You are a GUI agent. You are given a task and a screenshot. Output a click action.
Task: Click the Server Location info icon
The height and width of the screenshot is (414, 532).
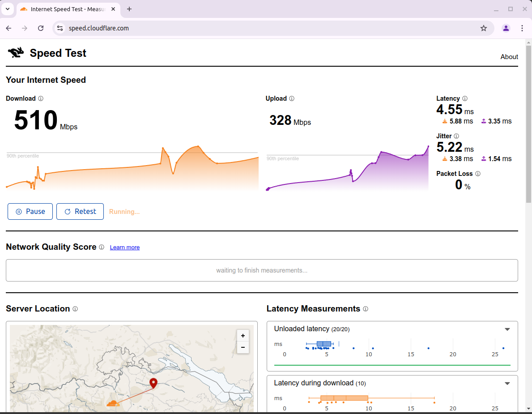click(x=75, y=309)
